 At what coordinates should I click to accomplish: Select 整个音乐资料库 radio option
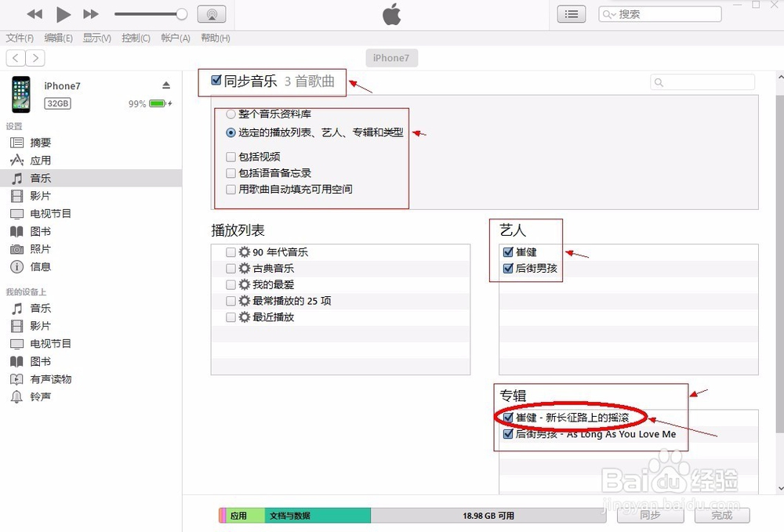pos(230,114)
